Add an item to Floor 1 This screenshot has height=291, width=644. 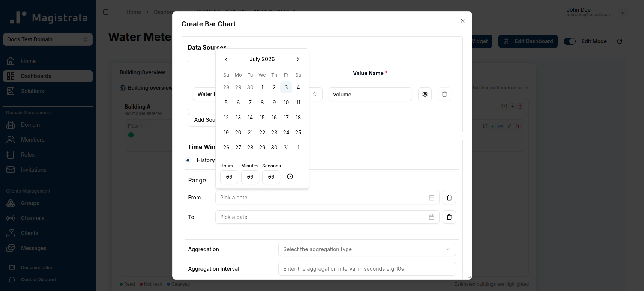pyautogui.click(x=492, y=126)
